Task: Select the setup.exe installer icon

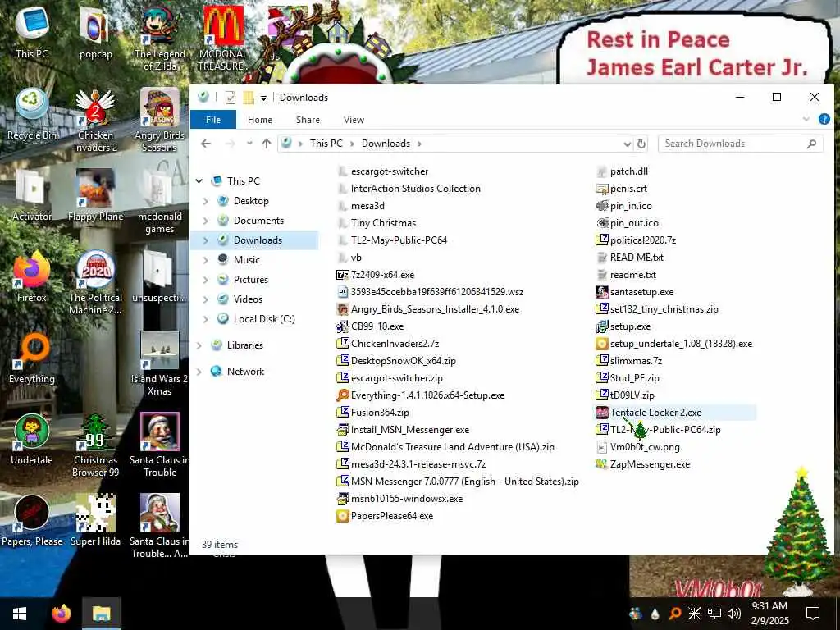Action: click(601, 326)
